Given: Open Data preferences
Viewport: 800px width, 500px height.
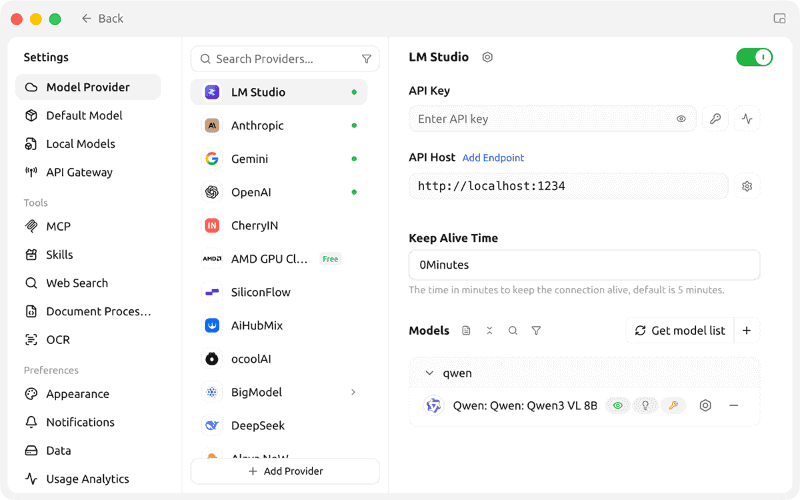Looking at the screenshot, I should (88, 451).
